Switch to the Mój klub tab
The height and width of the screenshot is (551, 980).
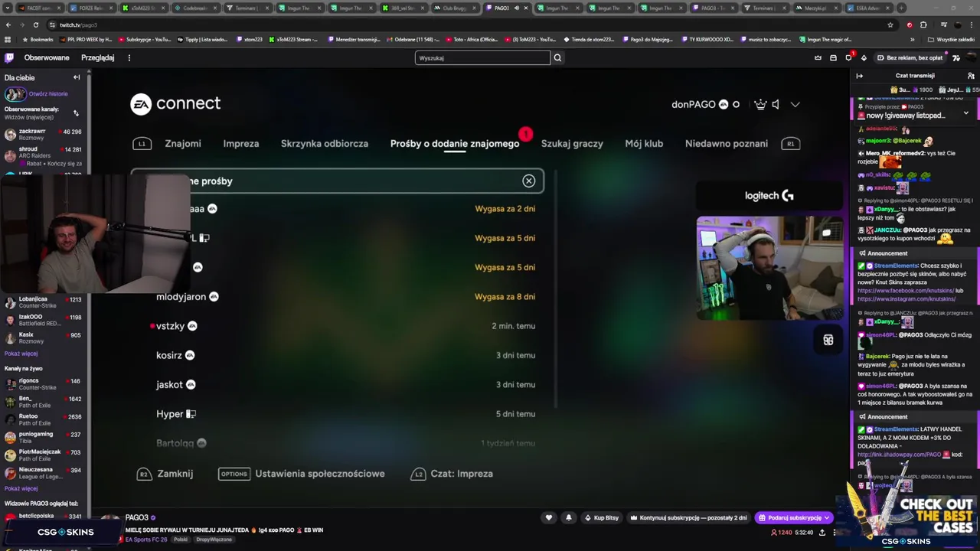point(644,144)
